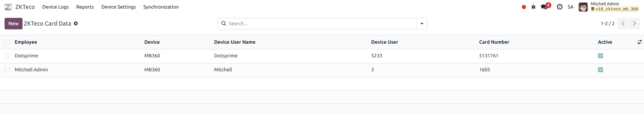Click the ZKTeco app logo icon

click(8, 7)
